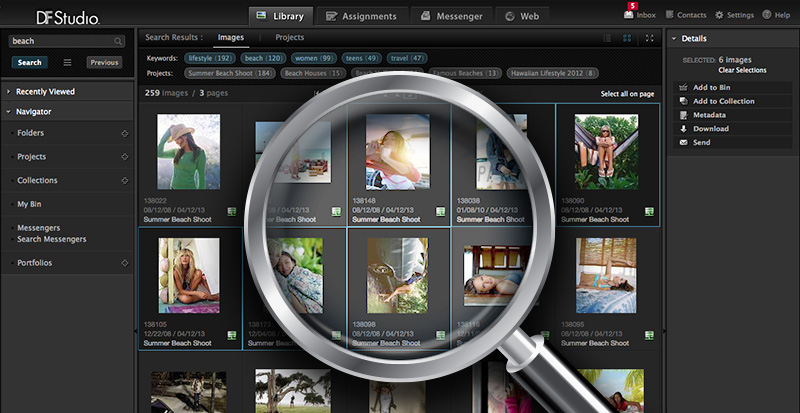
Task: Switch to list view icon
Action: 606,38
